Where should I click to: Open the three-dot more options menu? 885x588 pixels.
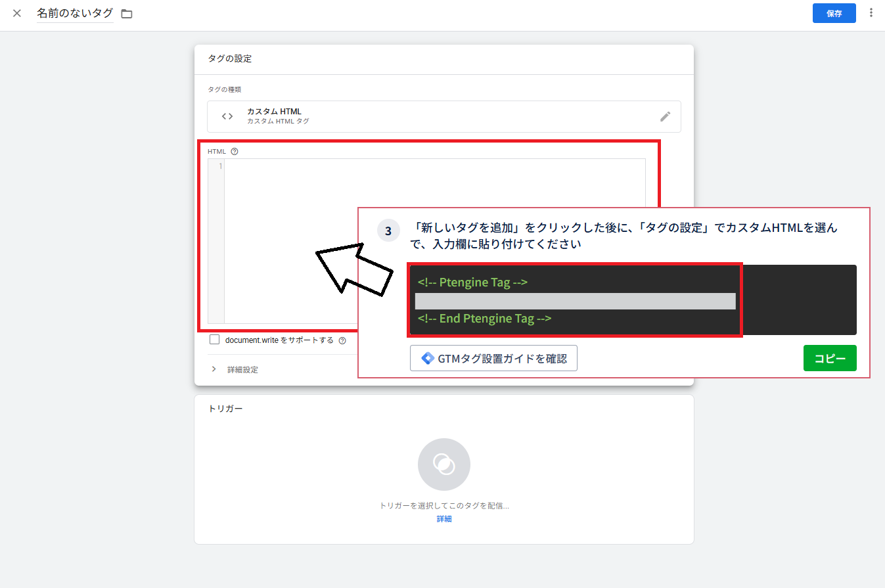(871, 12)
